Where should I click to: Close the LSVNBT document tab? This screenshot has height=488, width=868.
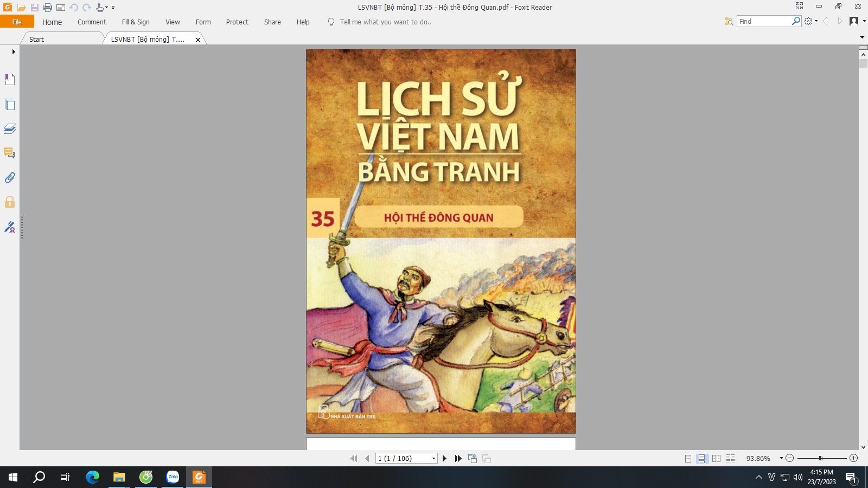point(198,40)
